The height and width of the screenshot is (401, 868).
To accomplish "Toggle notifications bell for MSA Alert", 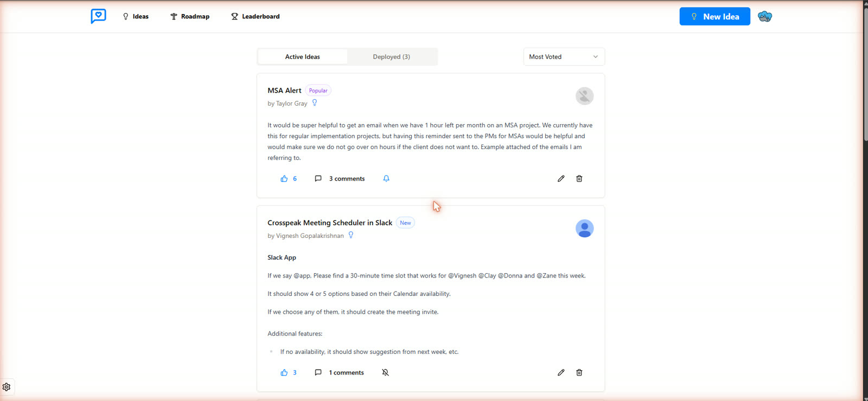I will pos(386,178).
